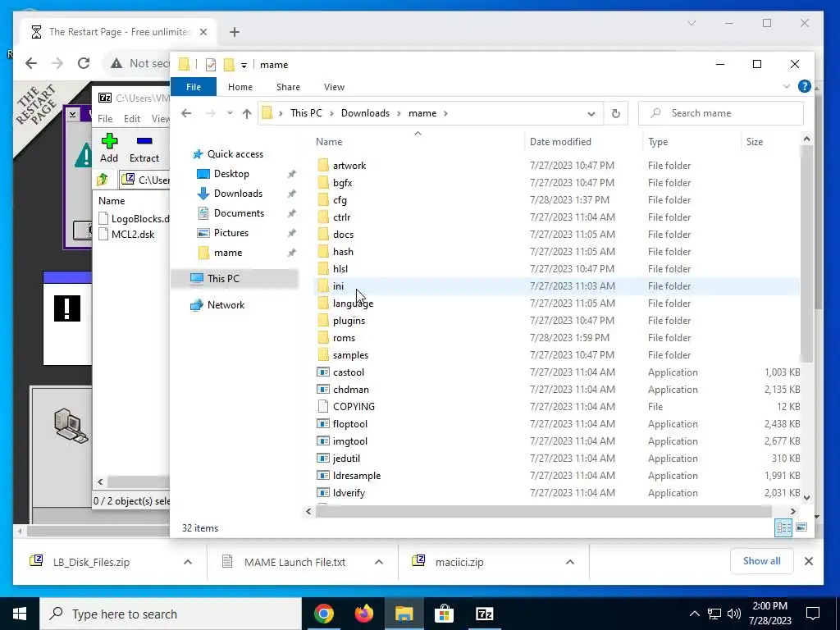The height and width of the screenshot is (630, 840).
Task: Open the File tab in Explorer
Action: (x=194, y=87)
